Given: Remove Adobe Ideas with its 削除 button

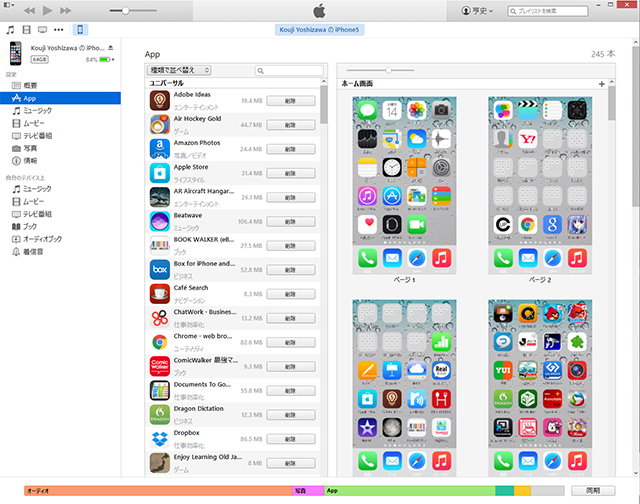Looking at the screenshot, I should [x=291, y=101].
